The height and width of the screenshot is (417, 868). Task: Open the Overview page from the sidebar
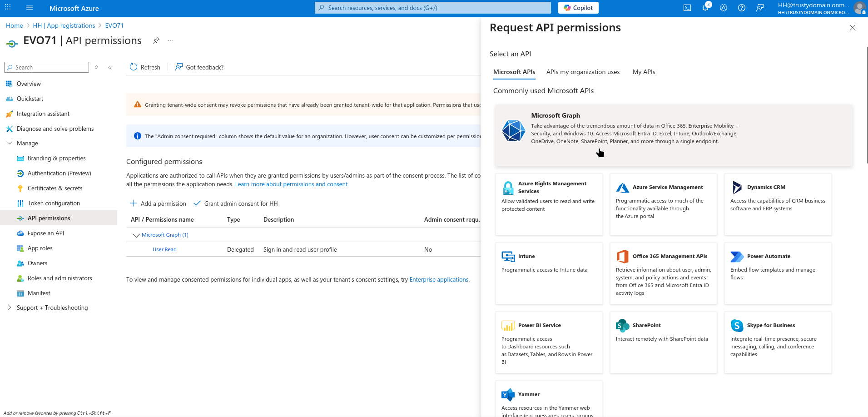29,84
